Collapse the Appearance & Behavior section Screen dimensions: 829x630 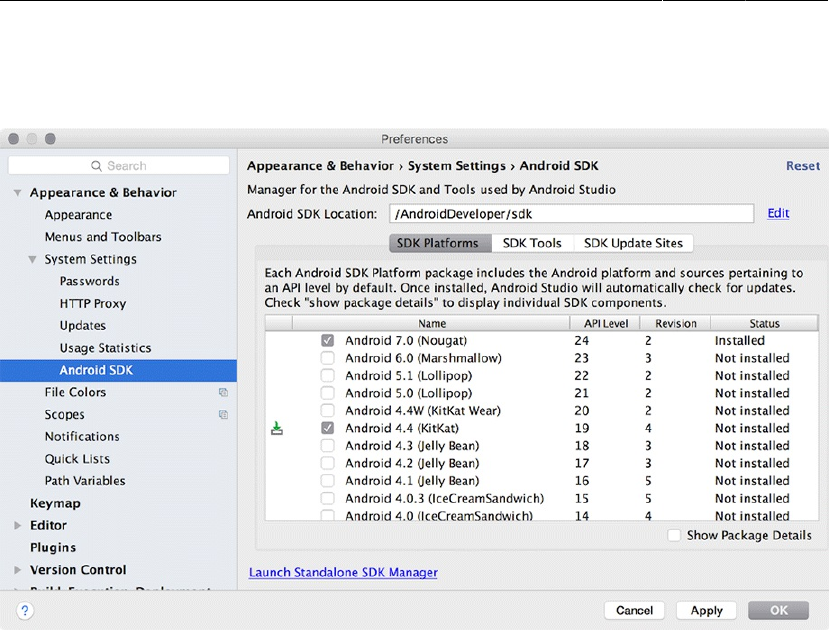click(18, 193)
